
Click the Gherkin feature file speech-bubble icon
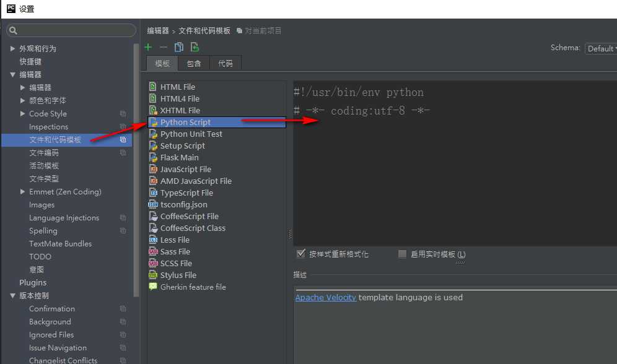coord(153,287)
